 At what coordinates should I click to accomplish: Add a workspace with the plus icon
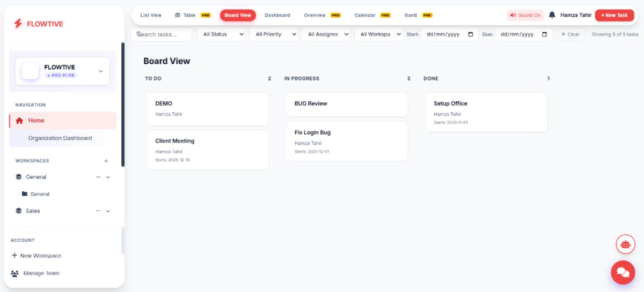point(106,161)
